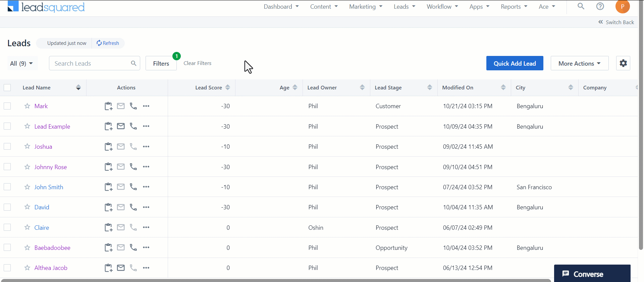The width and height of the screenshot is (644, 282).
Task: Click the add activity icon for Mark
Action: click(108, 106)
